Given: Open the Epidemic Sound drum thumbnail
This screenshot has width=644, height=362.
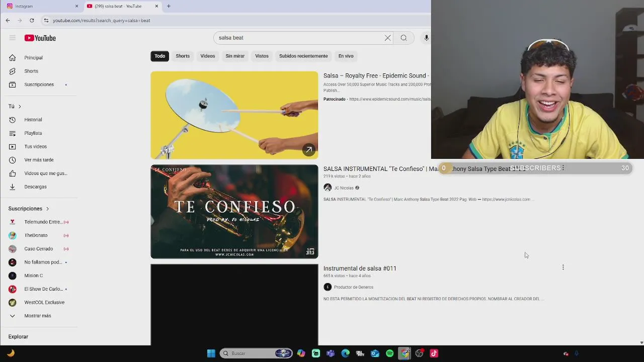Looking at the screenshot, I should click(x=234, y=115).
